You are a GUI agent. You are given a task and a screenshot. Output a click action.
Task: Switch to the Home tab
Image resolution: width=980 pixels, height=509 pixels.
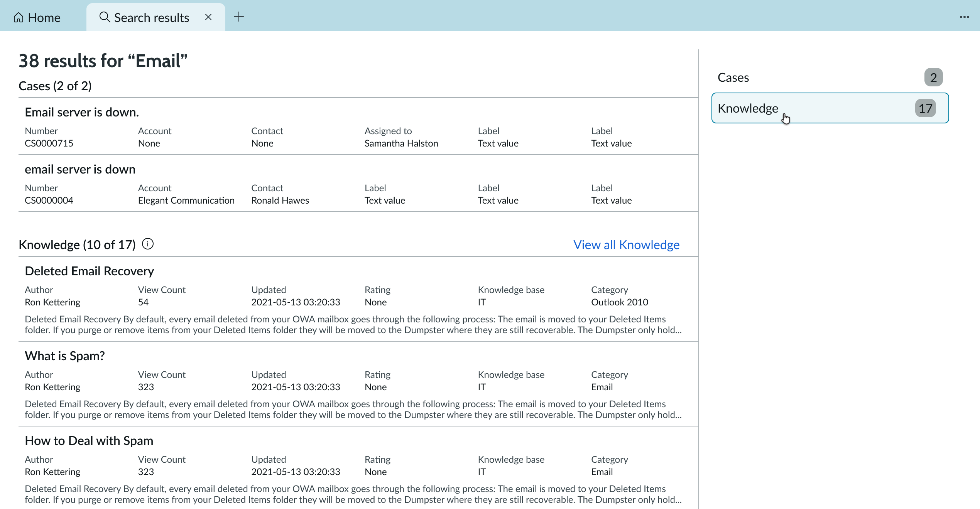tap(37, 17)
